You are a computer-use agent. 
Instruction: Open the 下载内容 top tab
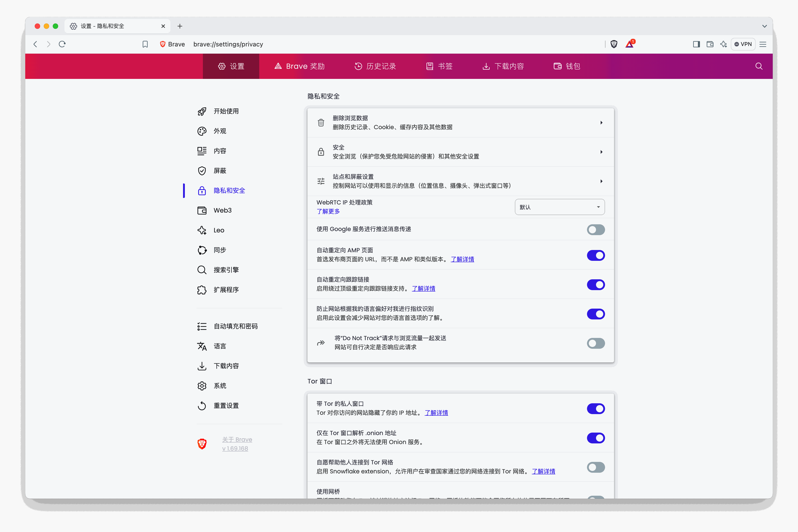[503, 66]
